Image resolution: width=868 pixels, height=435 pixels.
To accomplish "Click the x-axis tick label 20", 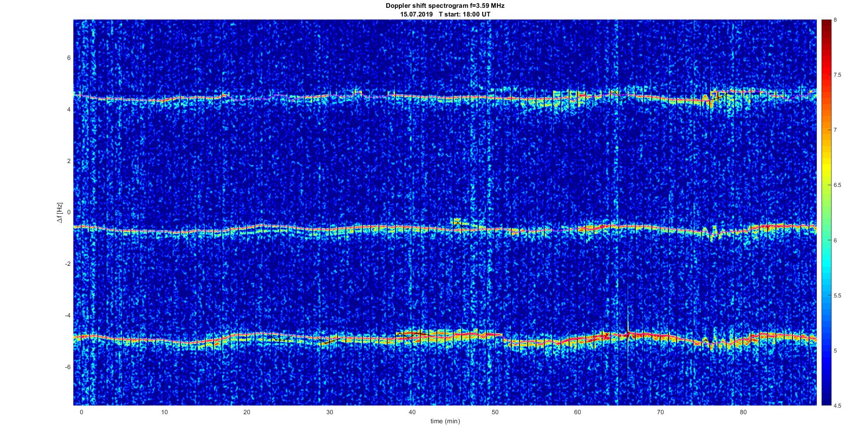I will pos(247,412).
